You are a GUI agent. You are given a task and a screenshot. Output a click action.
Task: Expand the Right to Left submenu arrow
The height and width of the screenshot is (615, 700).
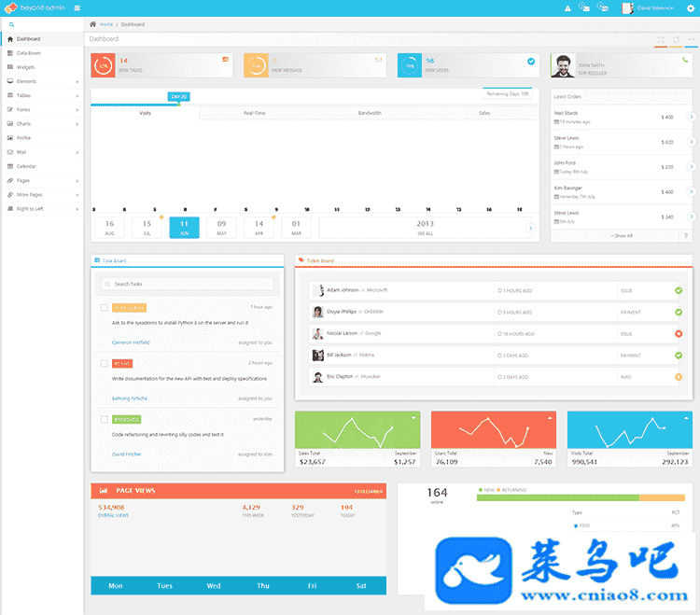77,209
